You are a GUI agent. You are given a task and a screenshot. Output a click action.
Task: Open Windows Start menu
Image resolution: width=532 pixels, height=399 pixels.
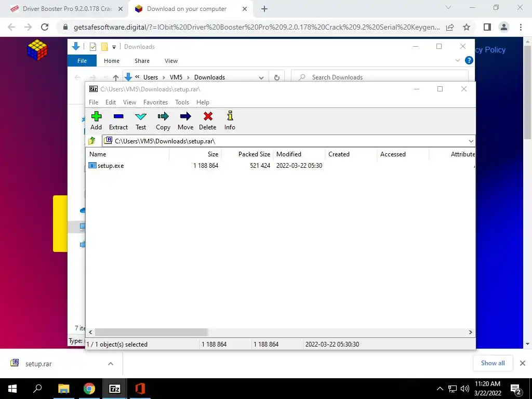click(x=12, y=389)
